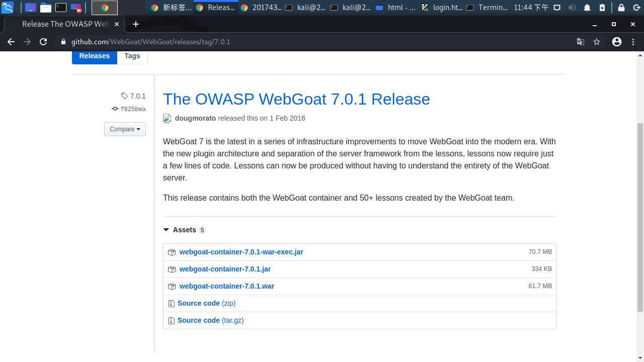Click the muted volume speaker icon
This screenshot has width=644, height=362.
(x=572, y=8)
